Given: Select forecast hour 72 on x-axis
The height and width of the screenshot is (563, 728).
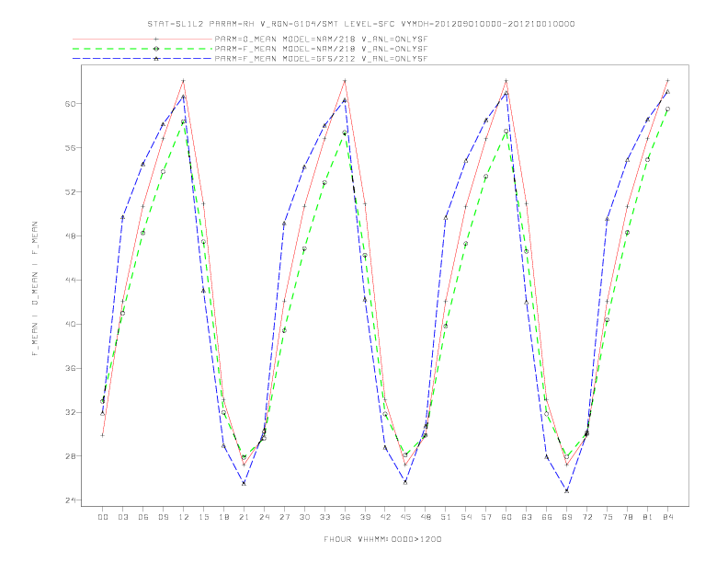Looking at the screenshot, I should pyautogui.click(x=587, y=517).
